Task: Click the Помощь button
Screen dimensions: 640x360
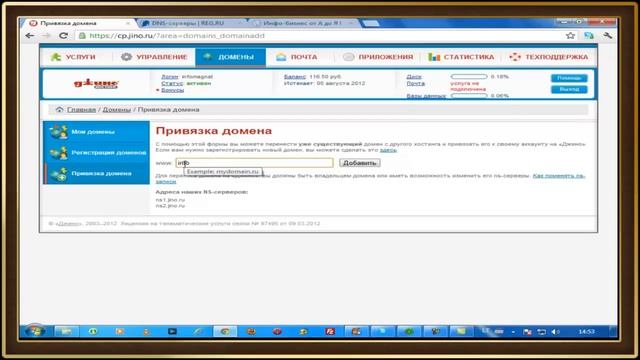Action: [569, 78]
